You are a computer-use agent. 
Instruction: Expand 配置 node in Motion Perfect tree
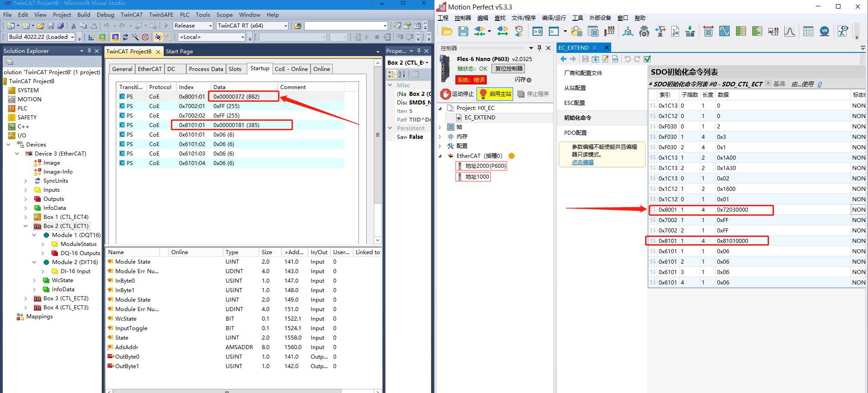coord(440,146)
